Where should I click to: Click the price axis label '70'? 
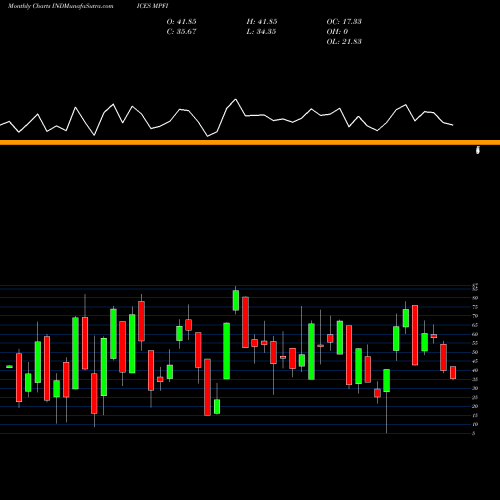(475, 316)
